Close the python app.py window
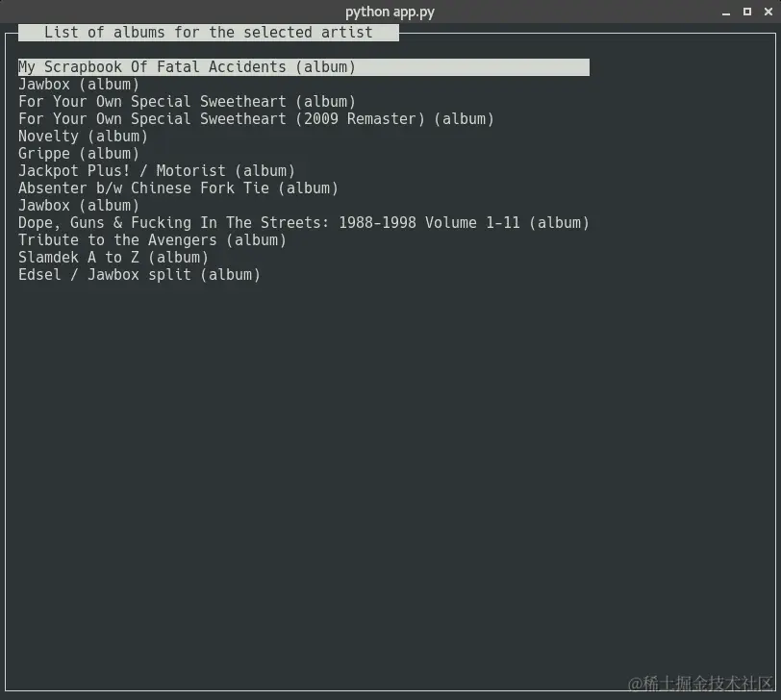 [x=768, y=12]
